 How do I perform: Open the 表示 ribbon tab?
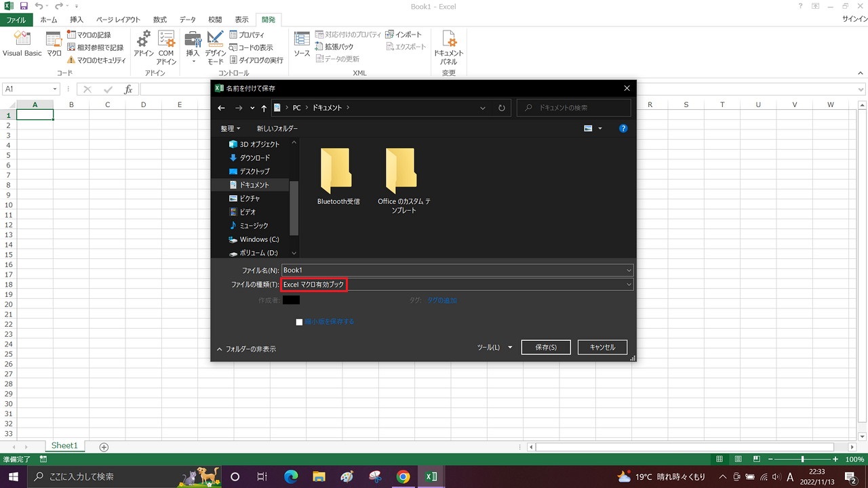point(242,20)
